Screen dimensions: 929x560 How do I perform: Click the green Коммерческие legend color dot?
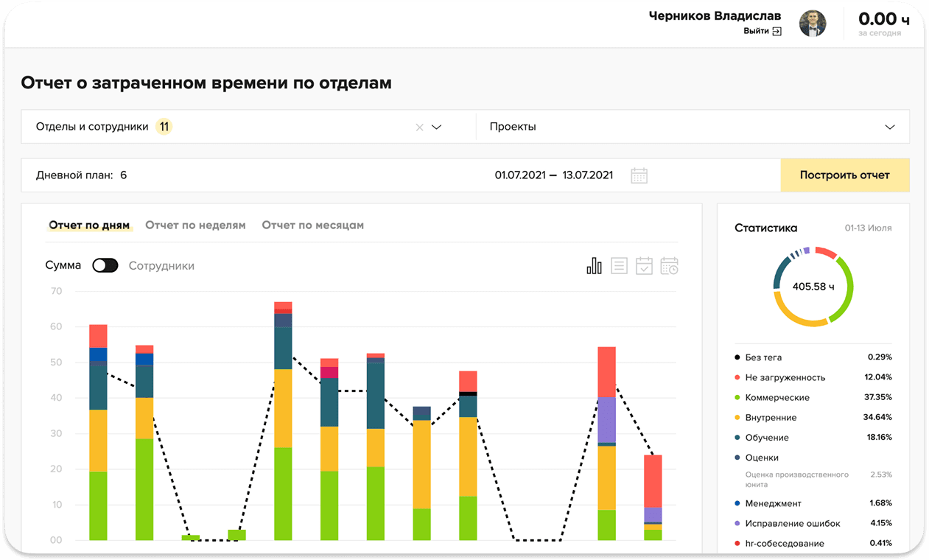[737, 398]
